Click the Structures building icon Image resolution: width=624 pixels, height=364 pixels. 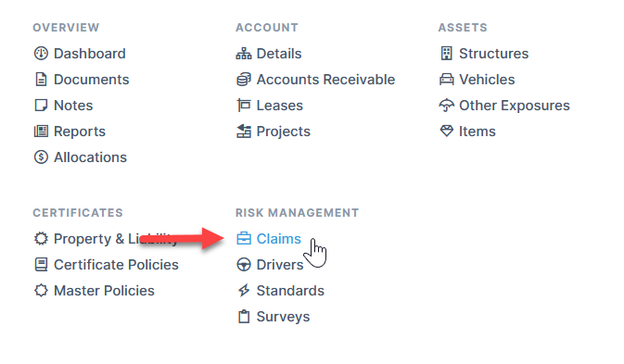point(447,53)
